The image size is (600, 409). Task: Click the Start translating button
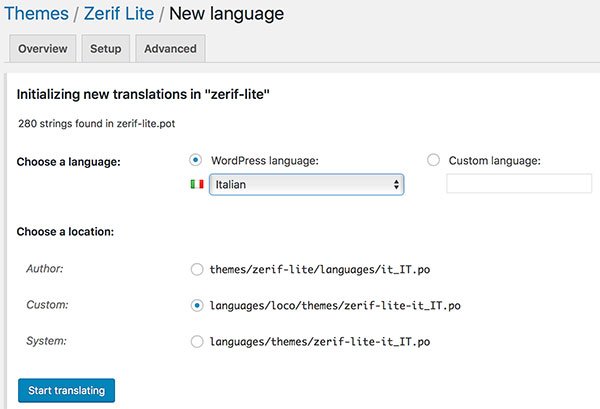coord(66,390)
